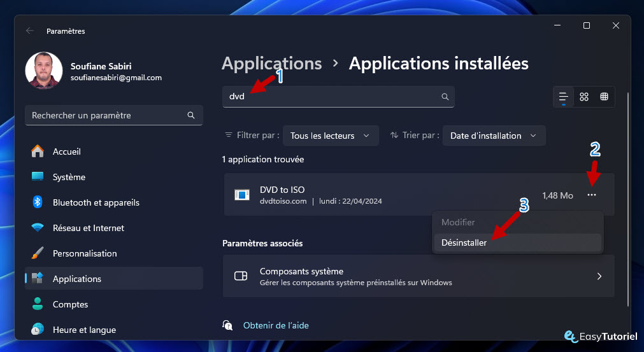This screenshot has width=644, height=352.
Task: Click the paintbrush Personnalisation icon
Action: point(38,253)
